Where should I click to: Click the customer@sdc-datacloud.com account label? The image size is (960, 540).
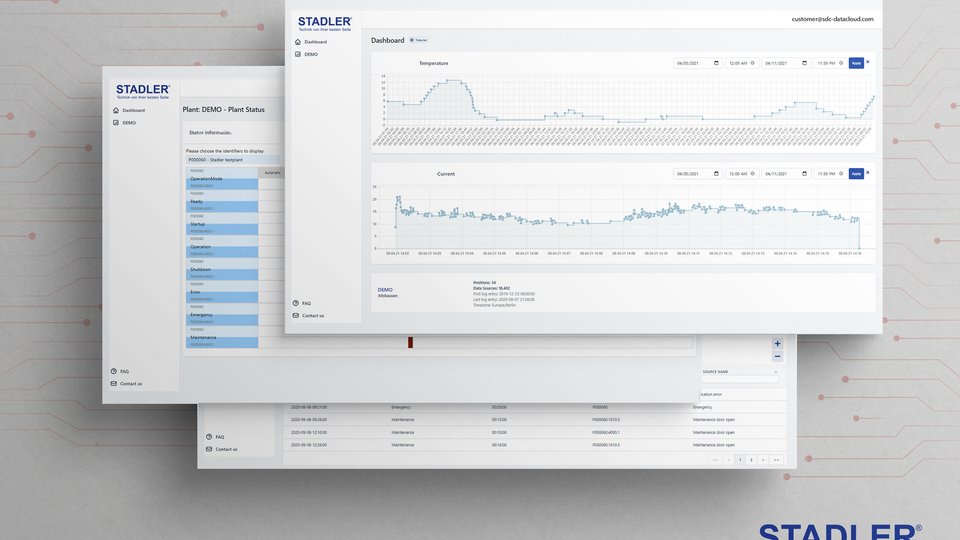coord(832,19)
